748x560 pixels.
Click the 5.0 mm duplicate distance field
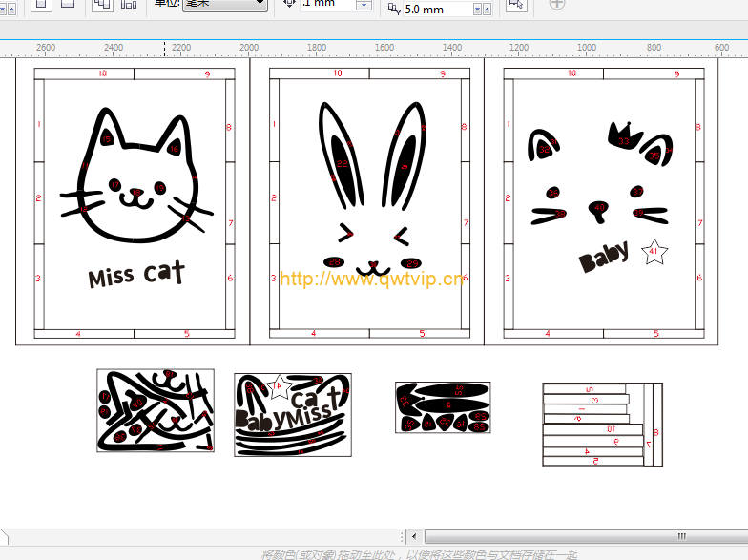click(x=438, y=10)
